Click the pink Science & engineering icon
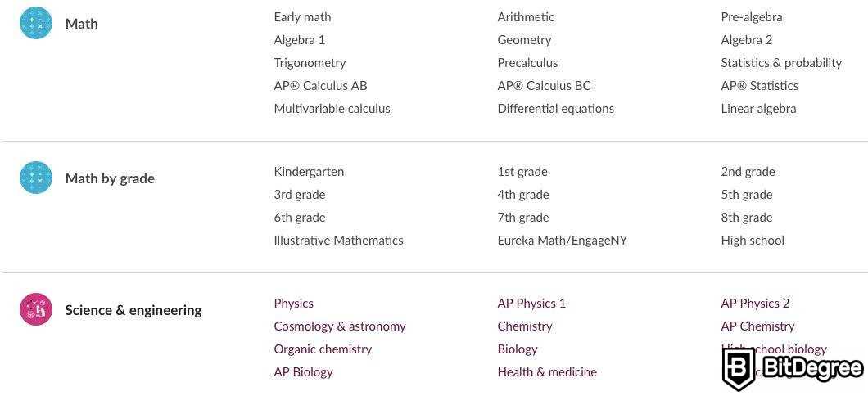Viewport: 868px width, 396px height. [36, 309]
